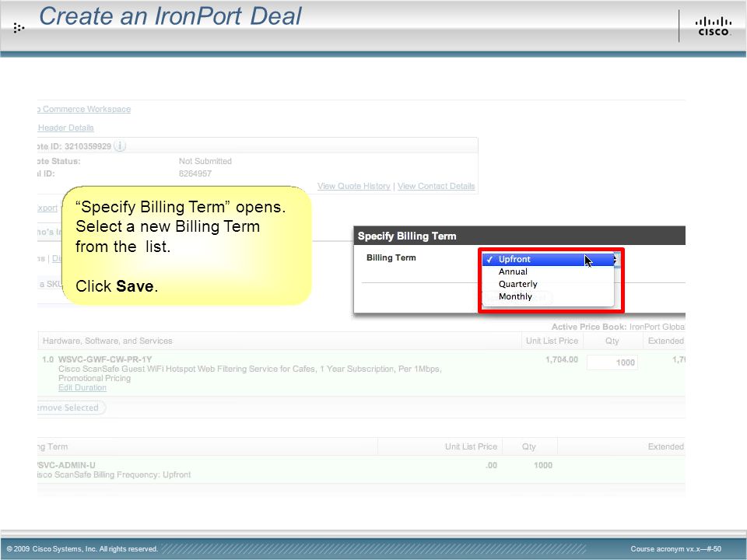Click the Cisco logo in header

coord(714,26)
